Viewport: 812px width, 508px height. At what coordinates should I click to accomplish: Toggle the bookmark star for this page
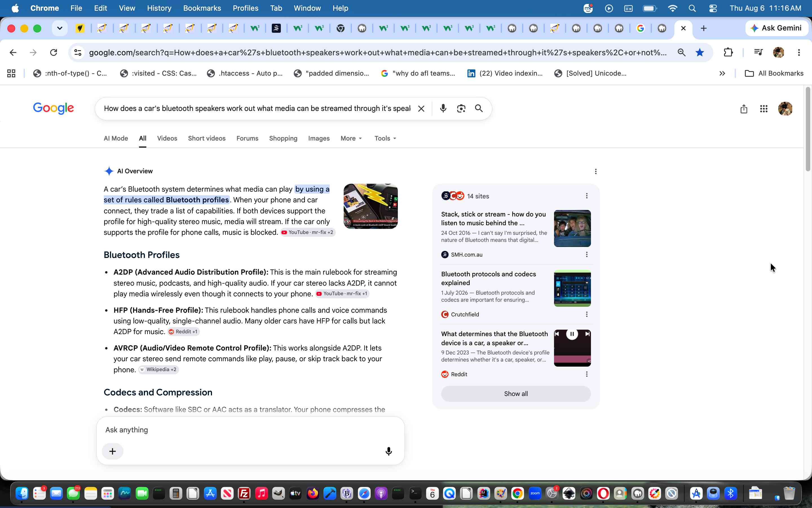[x=700, y=52]
